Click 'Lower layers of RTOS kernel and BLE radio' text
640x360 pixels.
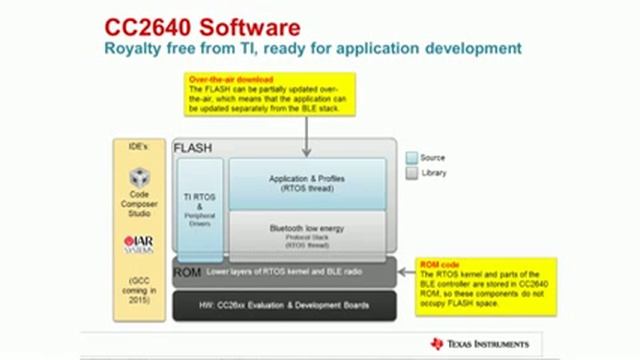click(x=284, y=272)
